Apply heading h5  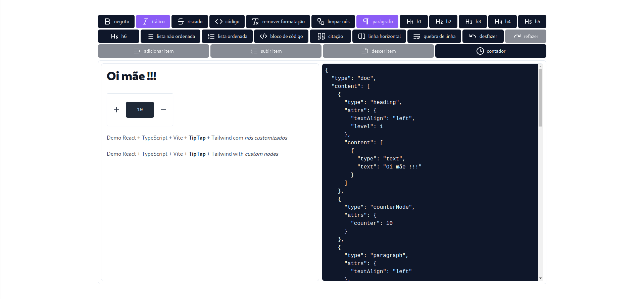[x=532, y=21]
